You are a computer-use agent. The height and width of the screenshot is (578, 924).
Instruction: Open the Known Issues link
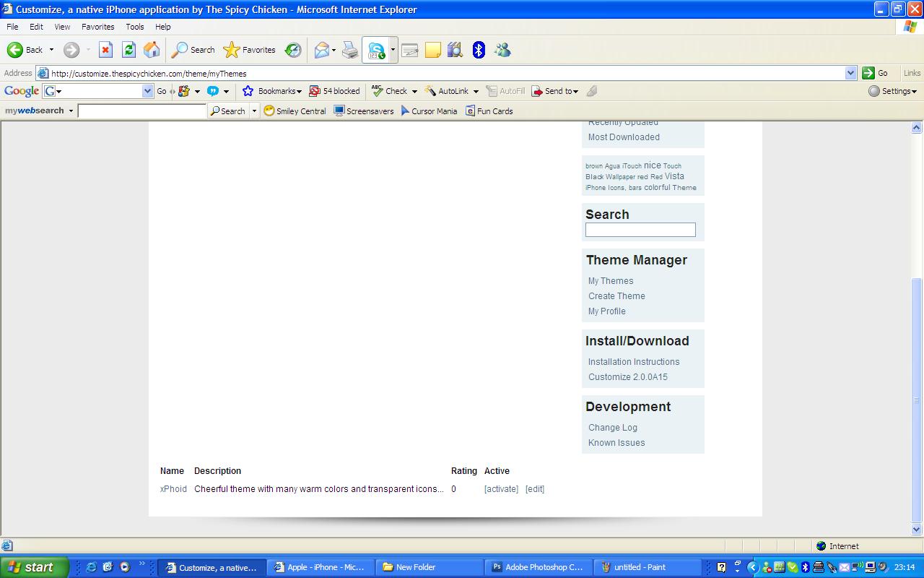pos(616,443)
